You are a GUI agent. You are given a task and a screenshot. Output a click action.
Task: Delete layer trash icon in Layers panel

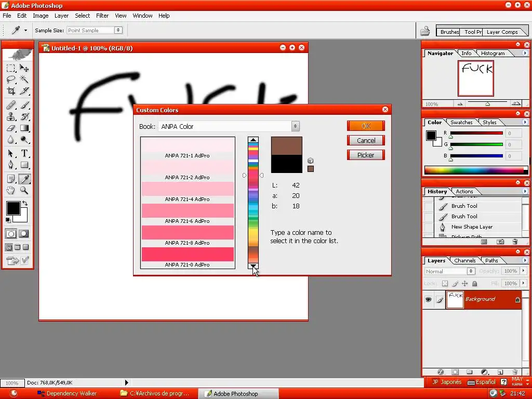[515, 372]
